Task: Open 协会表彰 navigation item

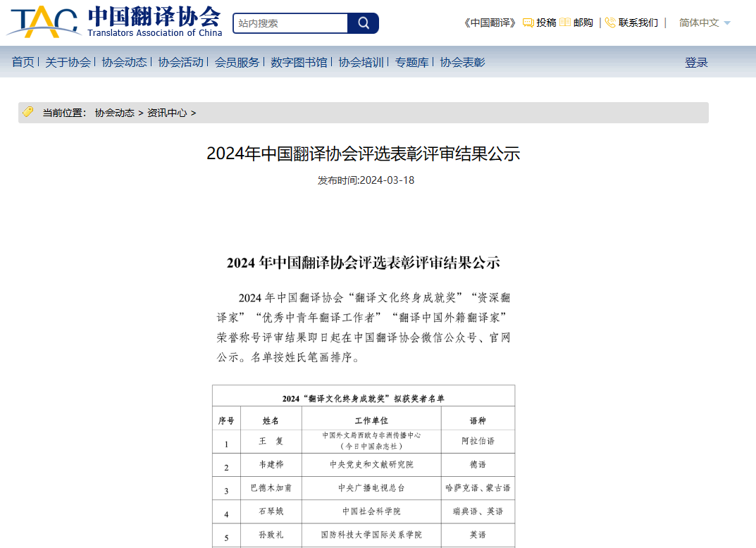Action: coord(462,62)
